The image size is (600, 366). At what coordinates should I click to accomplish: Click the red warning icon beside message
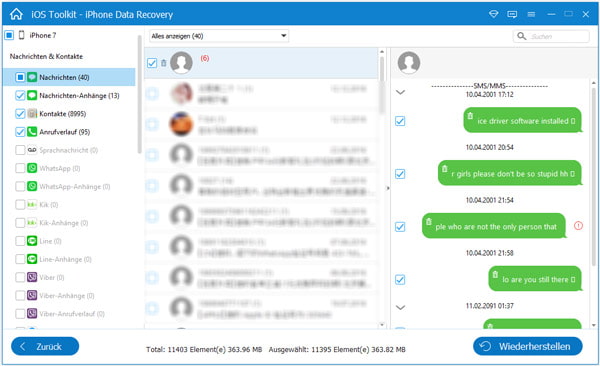pos(578,226)
